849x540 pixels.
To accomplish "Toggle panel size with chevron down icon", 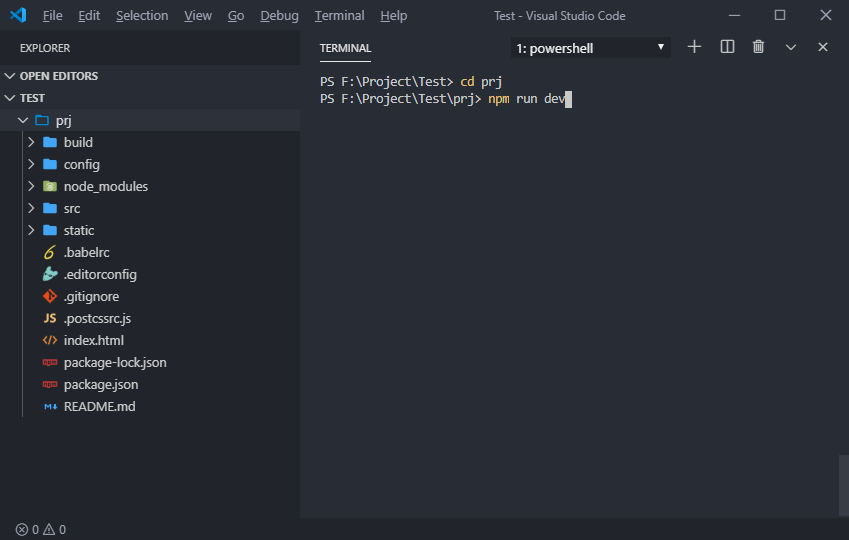I will pyautogui.click(x=791, y=48).
